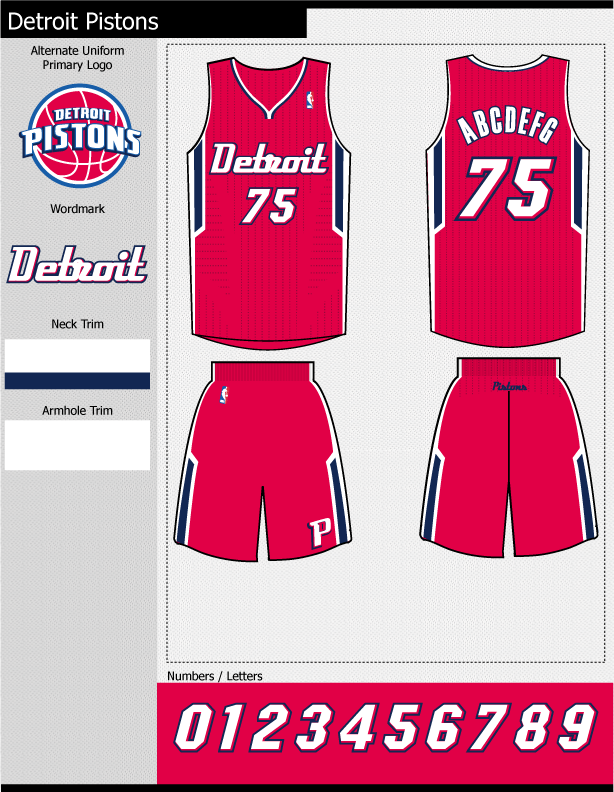Click the digit 5 in number sample

click(404, 727)
